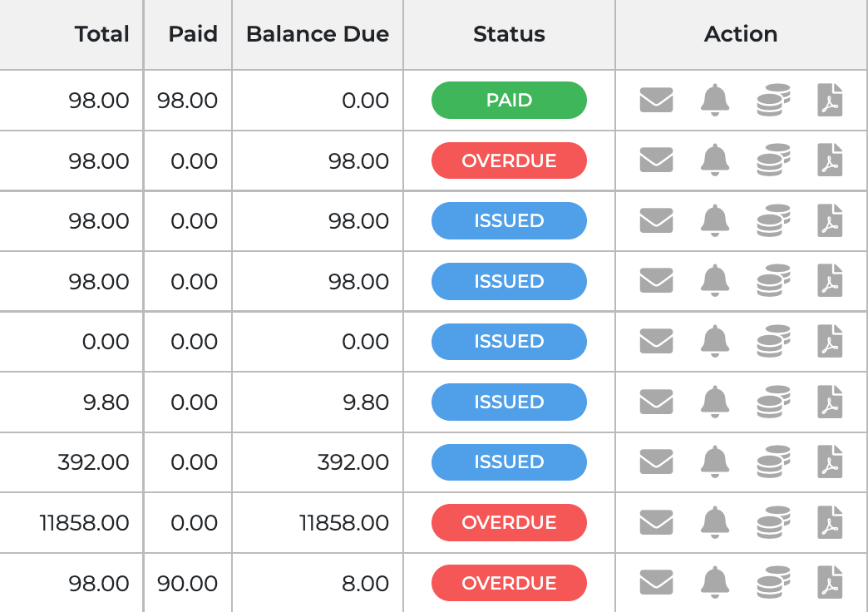The image size is (868, 612).
Task: Click the green PAID status badge
Action: (509, 101)
